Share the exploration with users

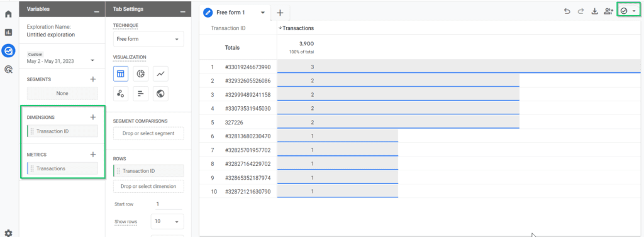[x=608, y=11]
